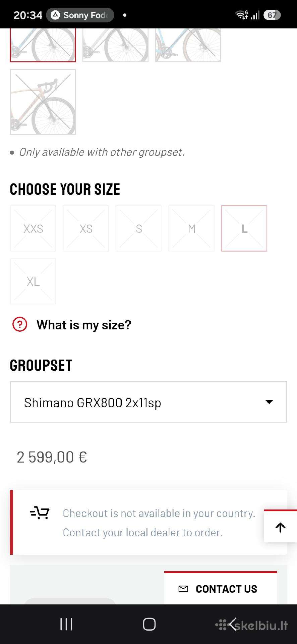Tap the Android back navigation arrow
Image resolution: width=297 pixels, height=644 pixels.
pos(233,624)
